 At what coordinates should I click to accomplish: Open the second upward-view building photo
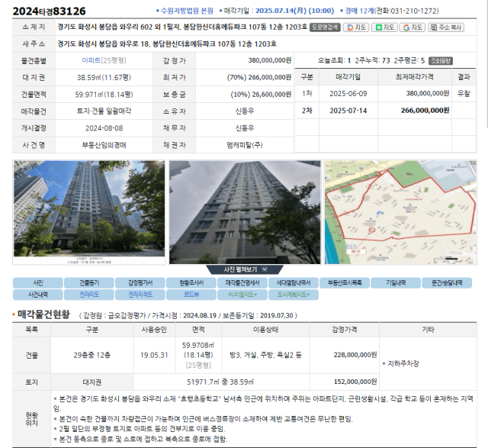pyautogui.click(x=245, y=212)
